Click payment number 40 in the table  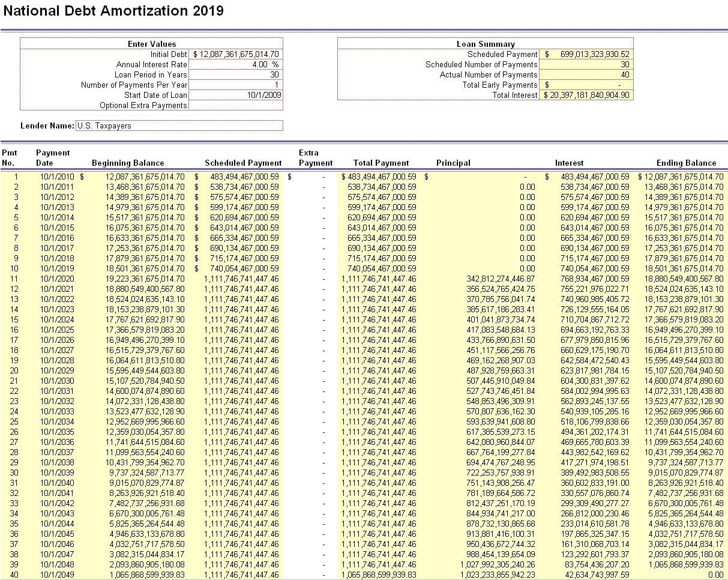(x=14, y=575)
